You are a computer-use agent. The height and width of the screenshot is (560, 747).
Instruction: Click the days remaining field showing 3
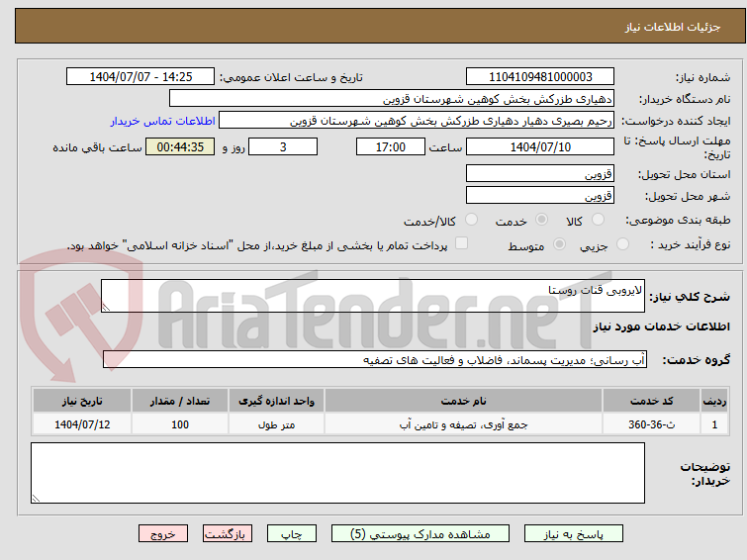[x=283, y=146]
